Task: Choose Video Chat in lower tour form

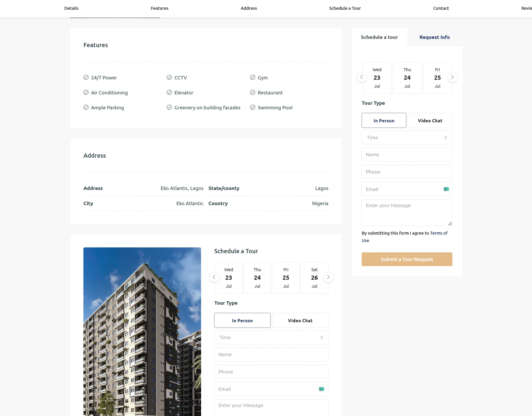Action: point(300,320)
